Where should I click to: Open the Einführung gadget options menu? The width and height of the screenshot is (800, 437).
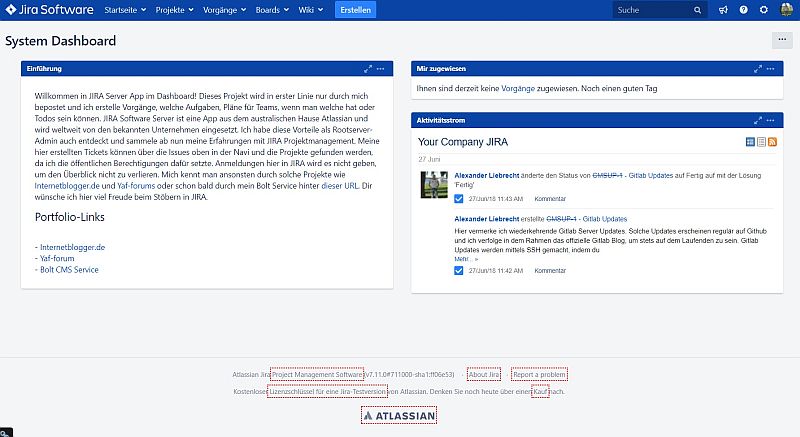381,69
